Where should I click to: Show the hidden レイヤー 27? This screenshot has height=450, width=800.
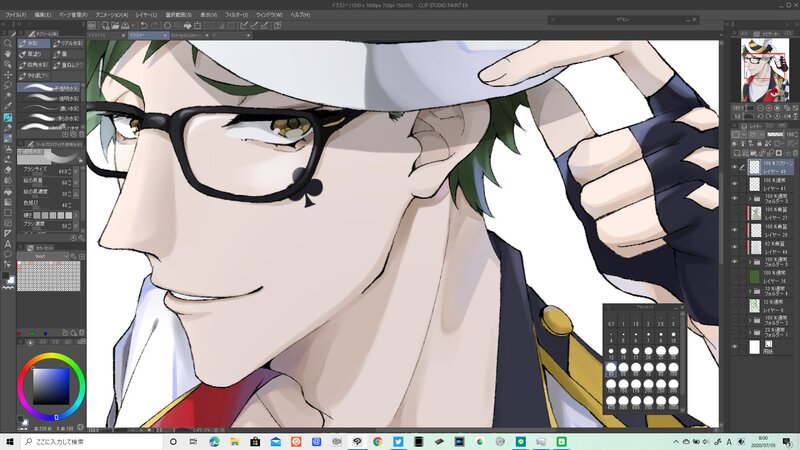click(735, 213)
